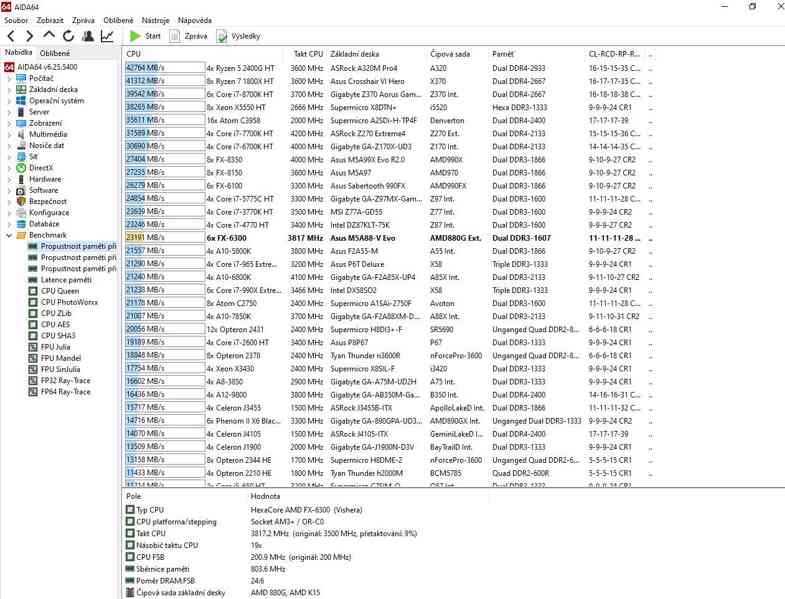Click the Typ CPU field row

(x=245, y=510)
